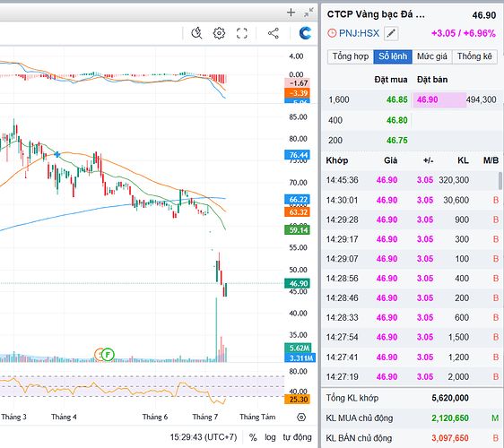Click Tổng KL khớp value 5,620,000
The width and height of the screenshot is (504, 448).
click(450, 398)
